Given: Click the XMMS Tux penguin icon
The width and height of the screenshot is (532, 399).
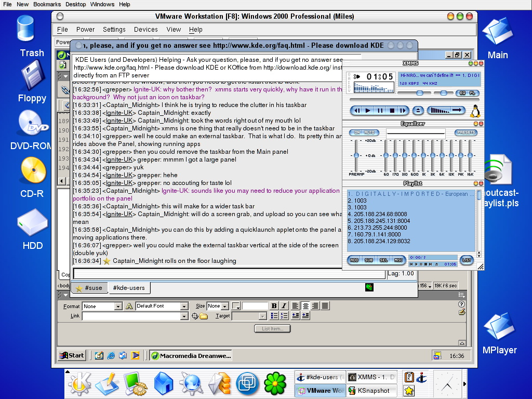Looking at the screenshot, I should pyautogui.click(x=475, y=111).
